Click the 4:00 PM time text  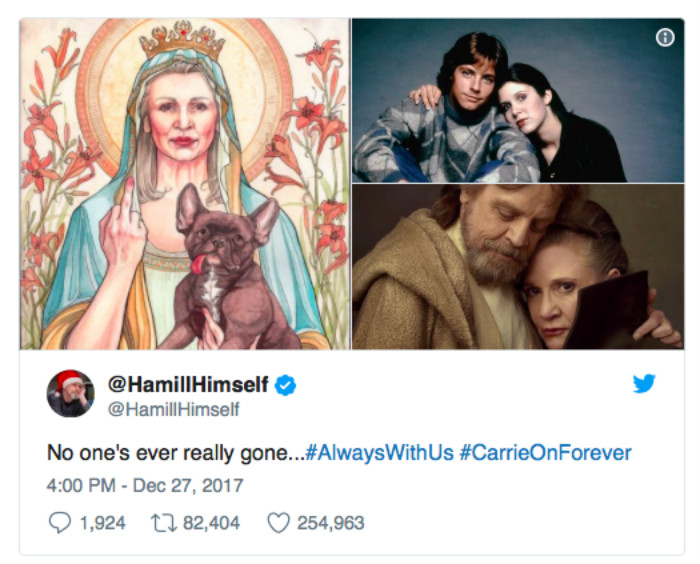coord(78,486)
